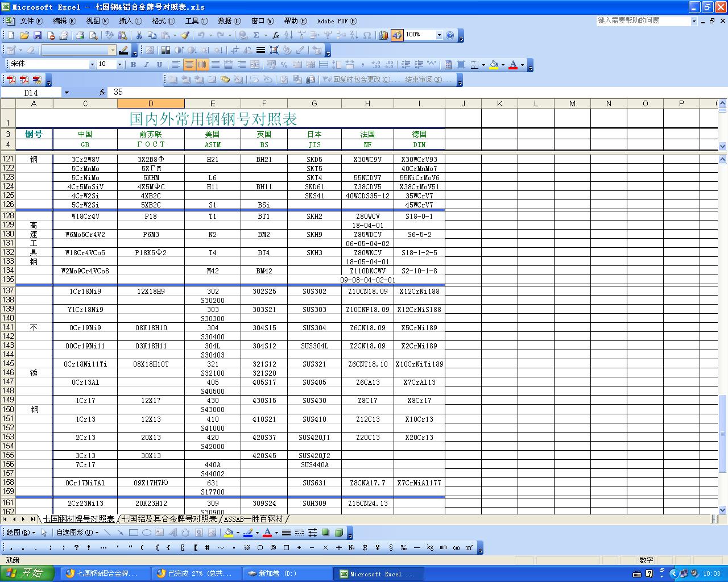Select the Arrow drawing tool
The image size is (728, 582).
tap(120, 533)
